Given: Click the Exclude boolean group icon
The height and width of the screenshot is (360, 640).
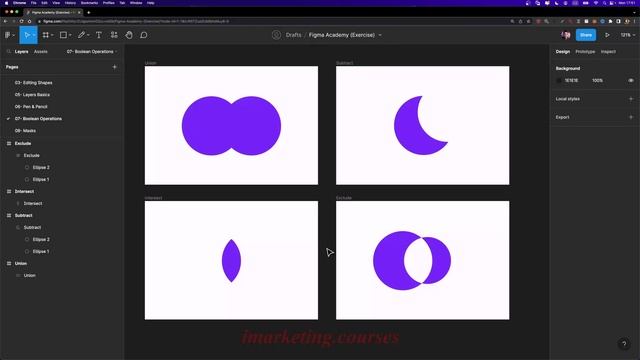Looking at the screenshot, I should (18, 156).
